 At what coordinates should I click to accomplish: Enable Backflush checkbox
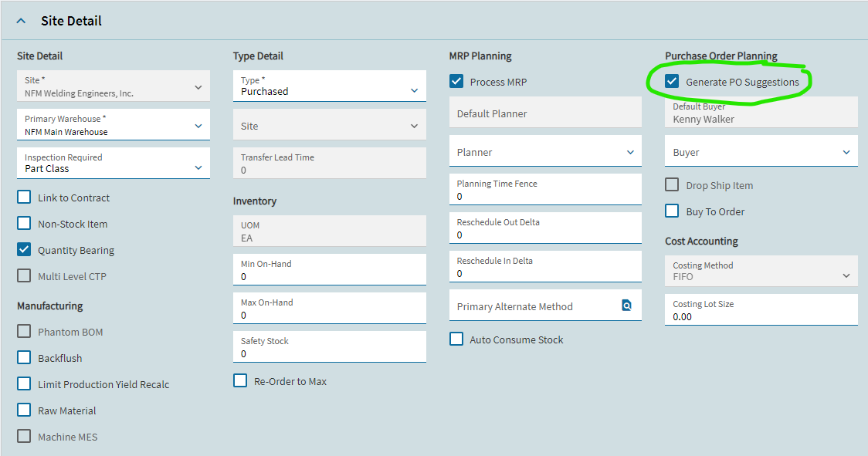point(24,357)
